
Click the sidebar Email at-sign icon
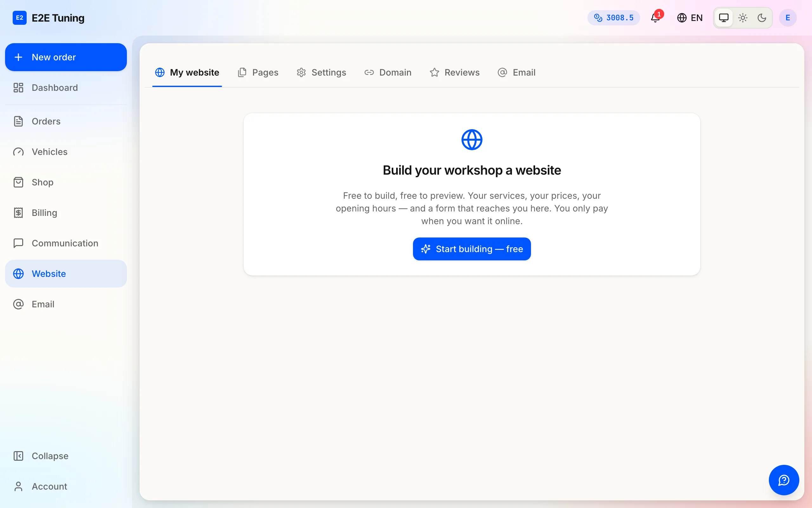18,304
